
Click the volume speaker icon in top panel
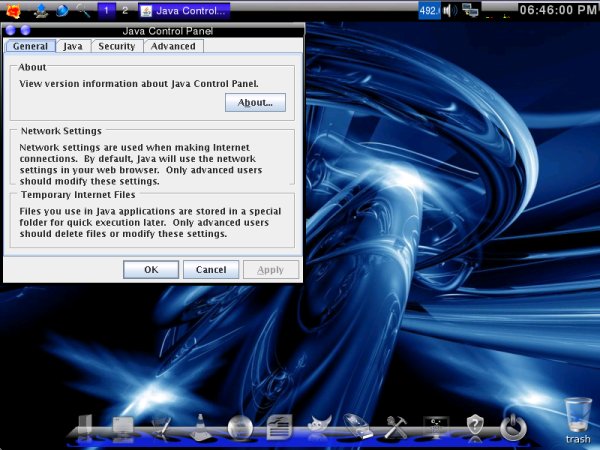pos(450,10)
